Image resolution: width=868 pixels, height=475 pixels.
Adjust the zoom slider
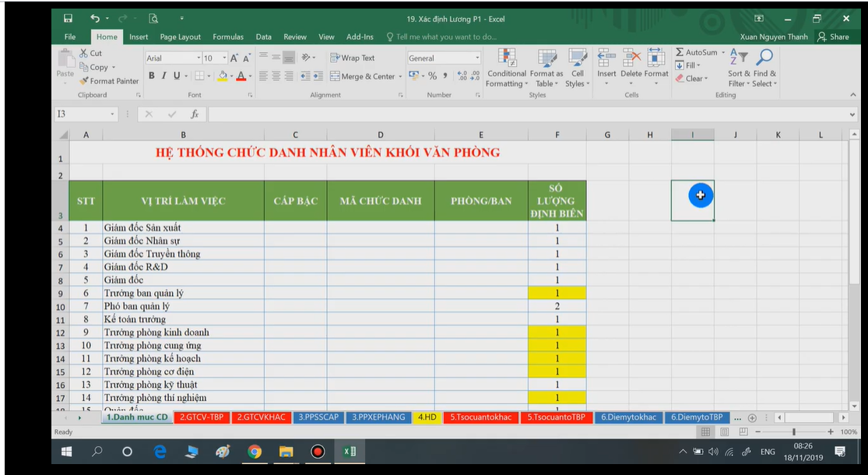pos(794,431)
